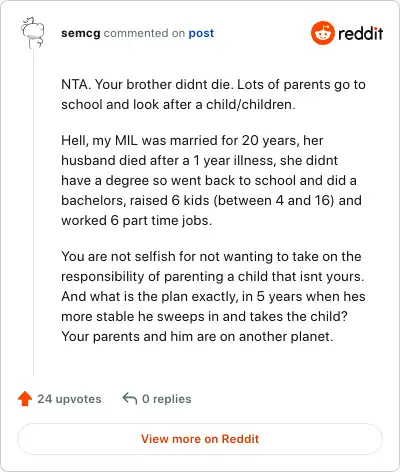Upvote with the orange arrow icon
The height and width of the screenshot is (472, 400).
pyautogui.click(x=25, y=399)
